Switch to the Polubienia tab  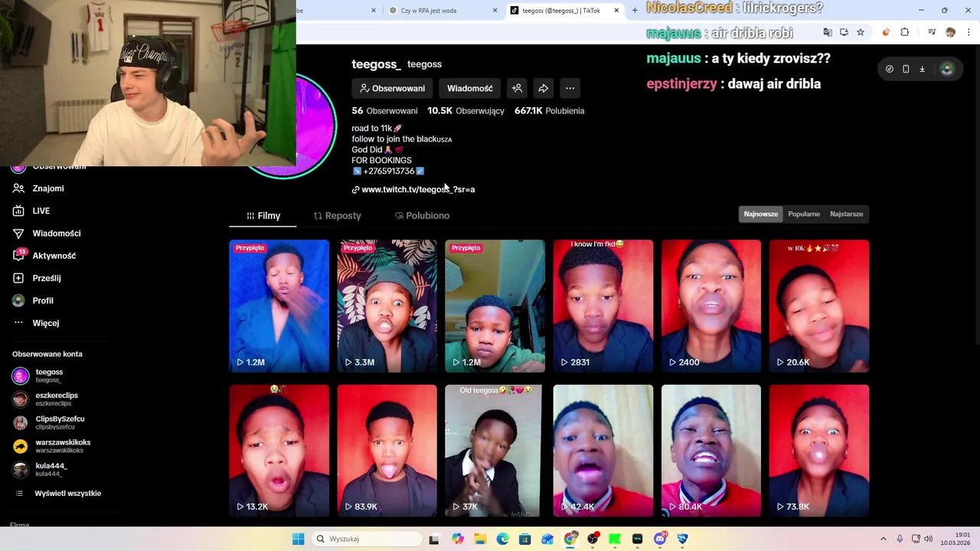422,216
